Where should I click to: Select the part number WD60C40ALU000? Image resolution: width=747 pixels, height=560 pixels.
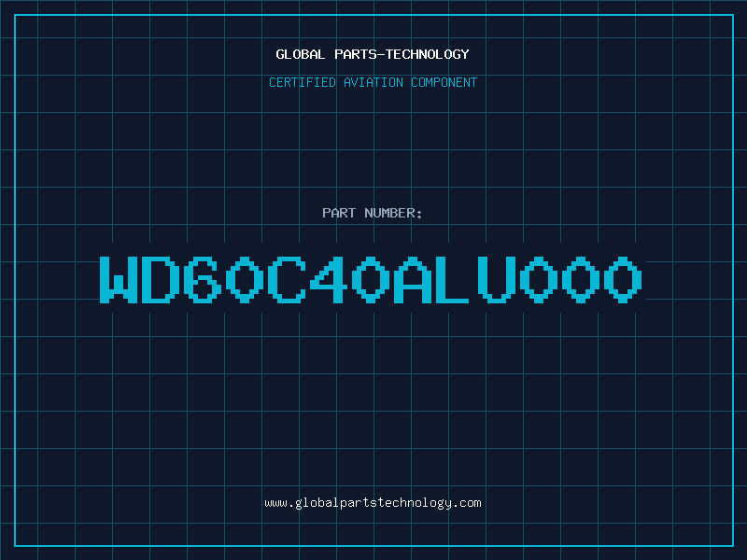(371, 279)
